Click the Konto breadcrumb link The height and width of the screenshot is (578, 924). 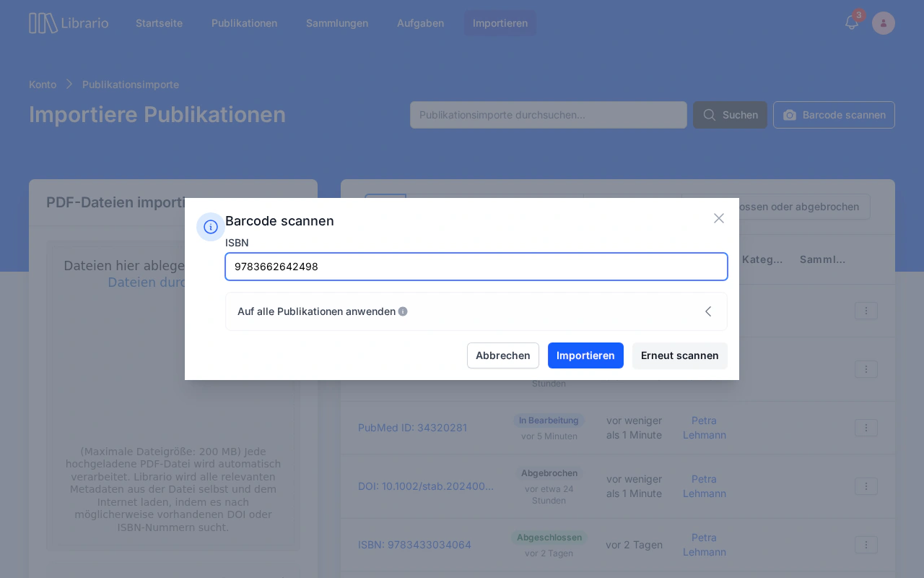[x=43, y=85]
